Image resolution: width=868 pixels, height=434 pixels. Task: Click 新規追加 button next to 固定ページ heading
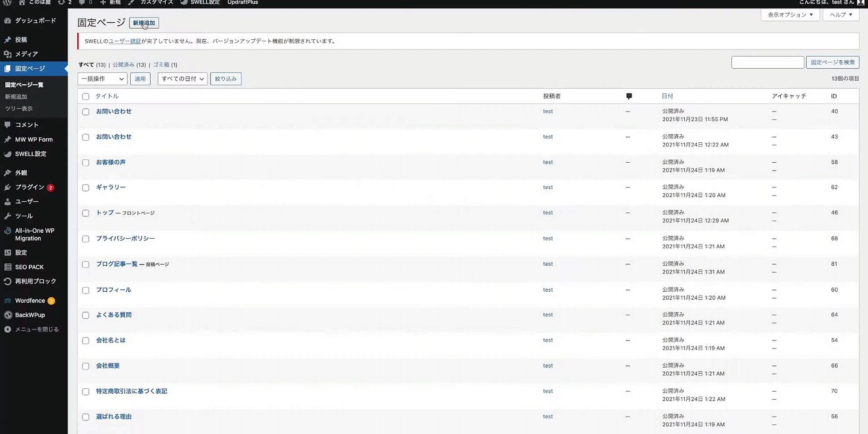pyautogui.click(x=144, y=23)
